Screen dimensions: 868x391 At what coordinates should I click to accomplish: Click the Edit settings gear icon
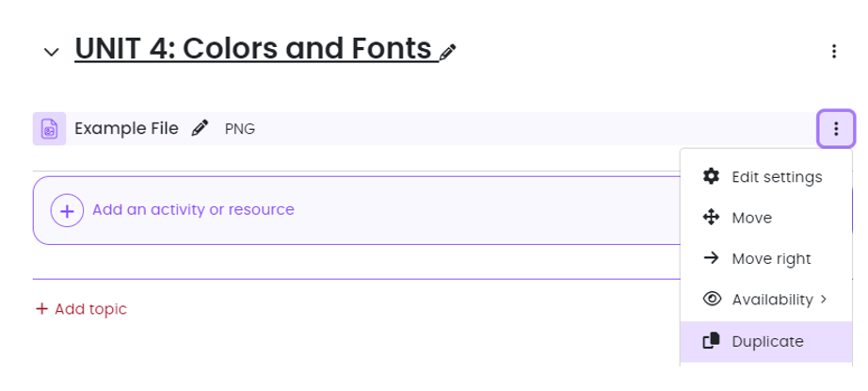point(712,176)
